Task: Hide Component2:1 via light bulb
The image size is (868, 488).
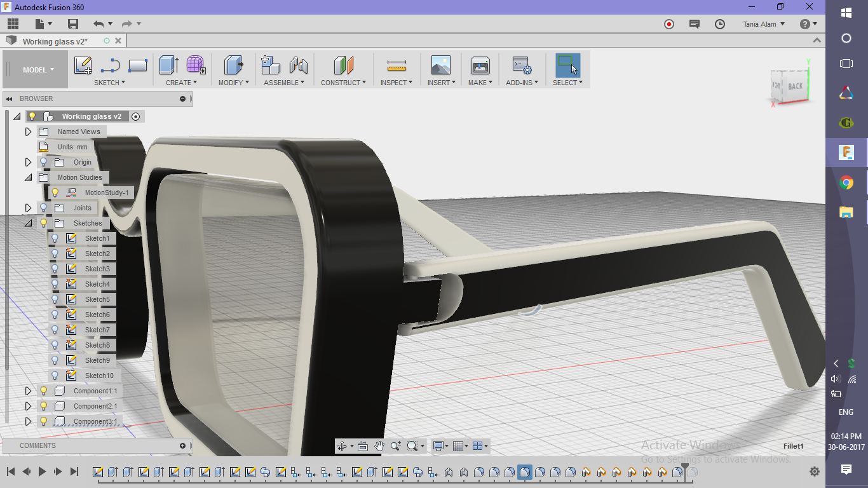Action: click(x=43, y=406)
